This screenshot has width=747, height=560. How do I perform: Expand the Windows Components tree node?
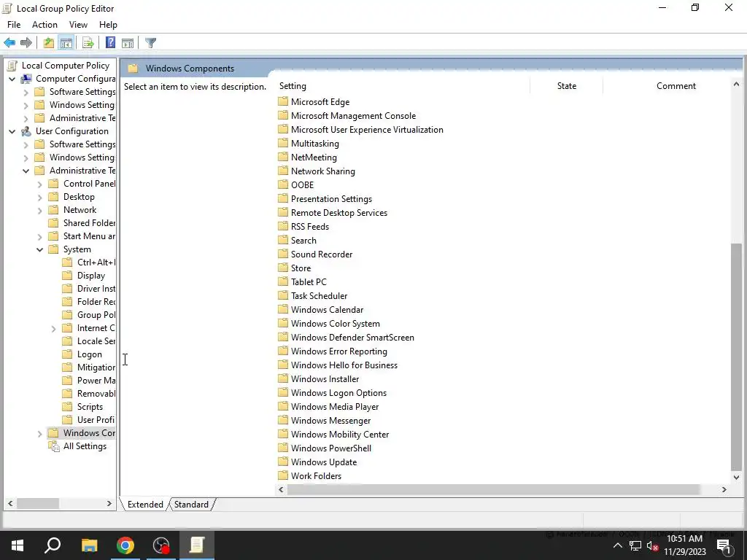[x=40, y=433]
